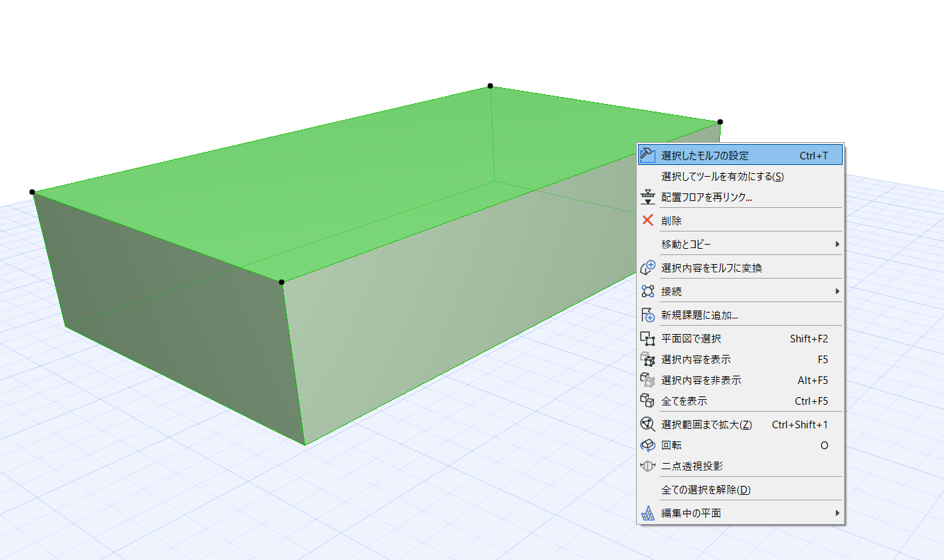This screenshot has height=560, width=944.
Task: Click the 平面図で選択 floor plan icon
Action: point(648,338)
